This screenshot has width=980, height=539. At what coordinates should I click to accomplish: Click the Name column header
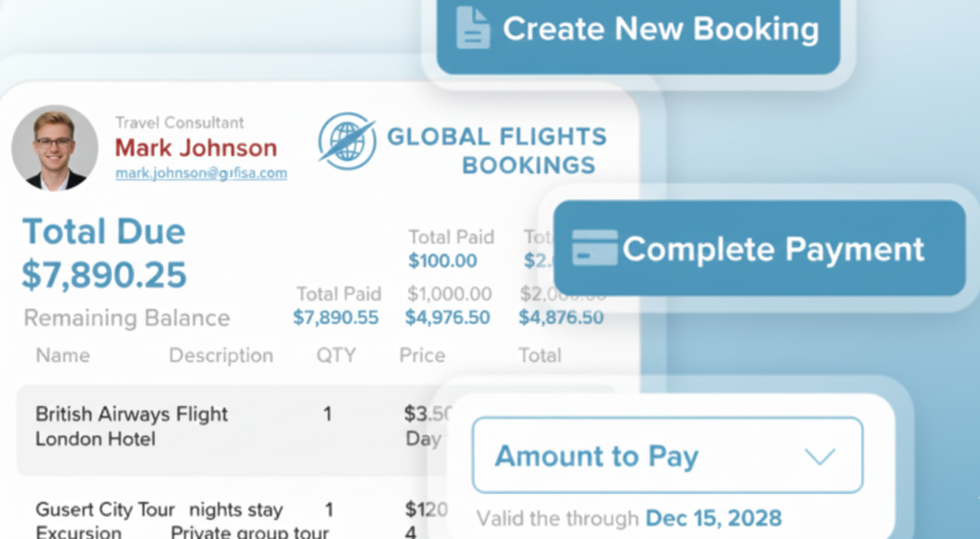(63, 355)
